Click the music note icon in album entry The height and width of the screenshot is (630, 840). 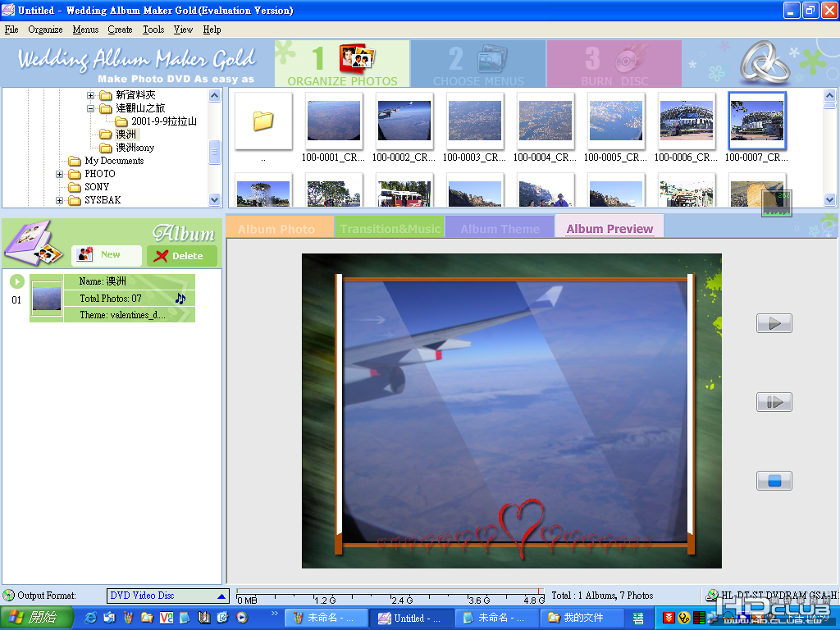click(x=180, y=299)
